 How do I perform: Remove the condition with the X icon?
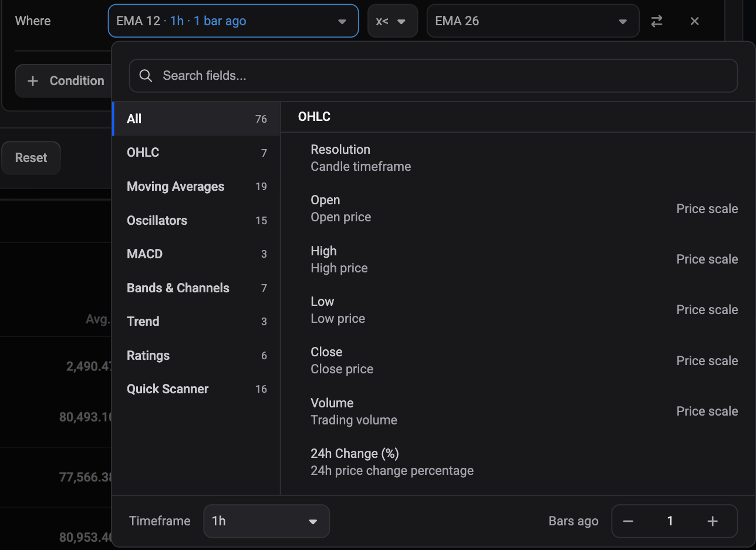coord(694,21)
